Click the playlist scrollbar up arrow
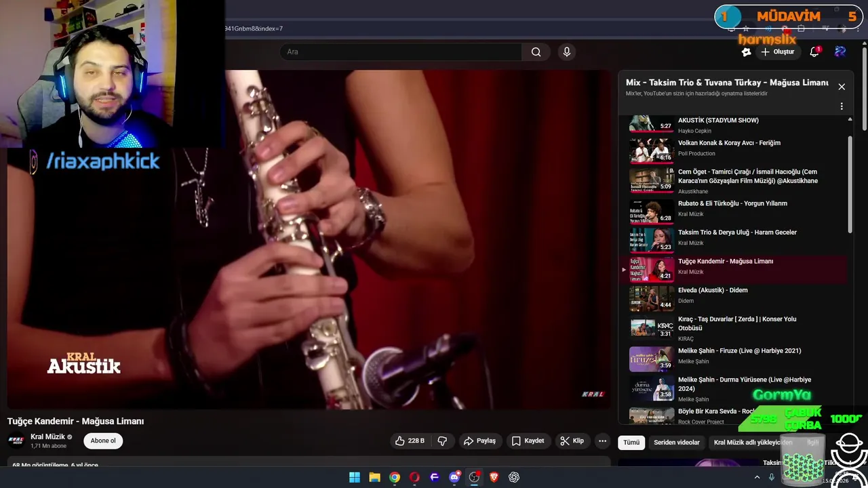Screen dimensions: 868x488 point(850,119)
